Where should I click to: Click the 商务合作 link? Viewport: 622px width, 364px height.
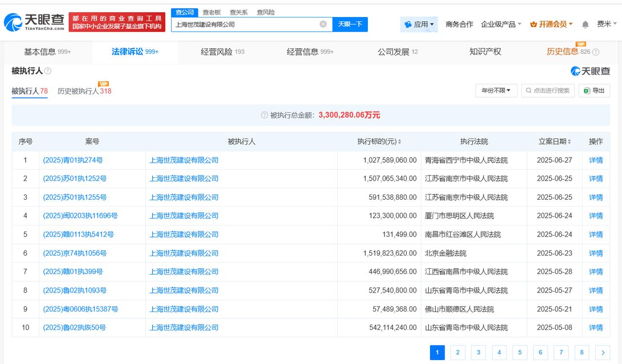[x=459, y=24]
